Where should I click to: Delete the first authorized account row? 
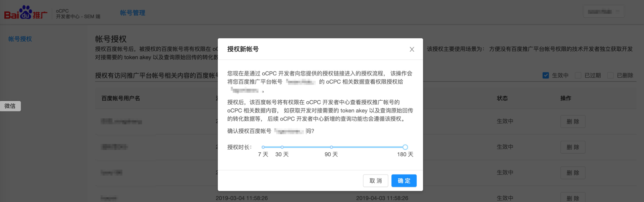click(x=573, y=121)
